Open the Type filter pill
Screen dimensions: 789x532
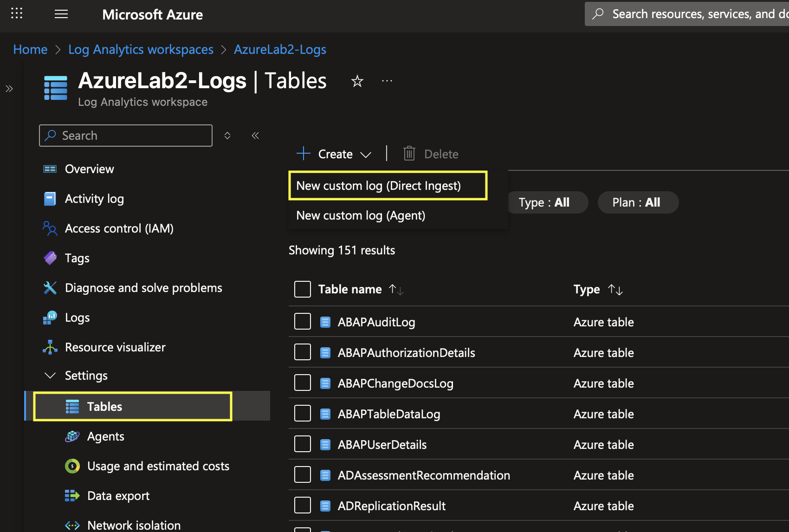pyautogui.click(x=546, y=202)
